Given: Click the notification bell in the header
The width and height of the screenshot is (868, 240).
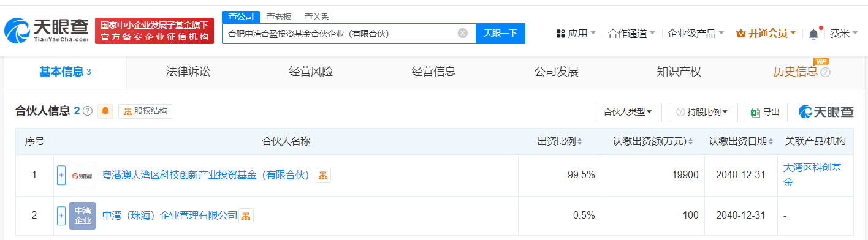Looking at the screenshot, I should (x=813, y=34).
